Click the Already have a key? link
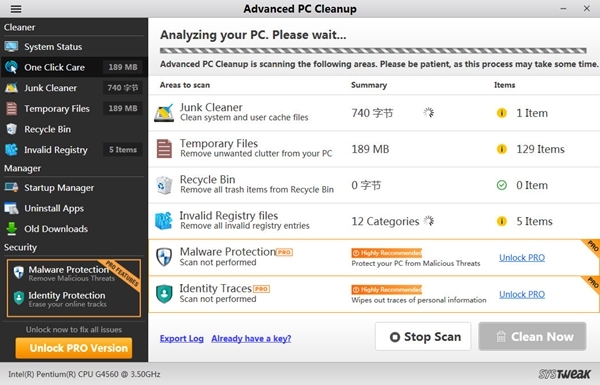600x385 pixels. tap(251, 338)
